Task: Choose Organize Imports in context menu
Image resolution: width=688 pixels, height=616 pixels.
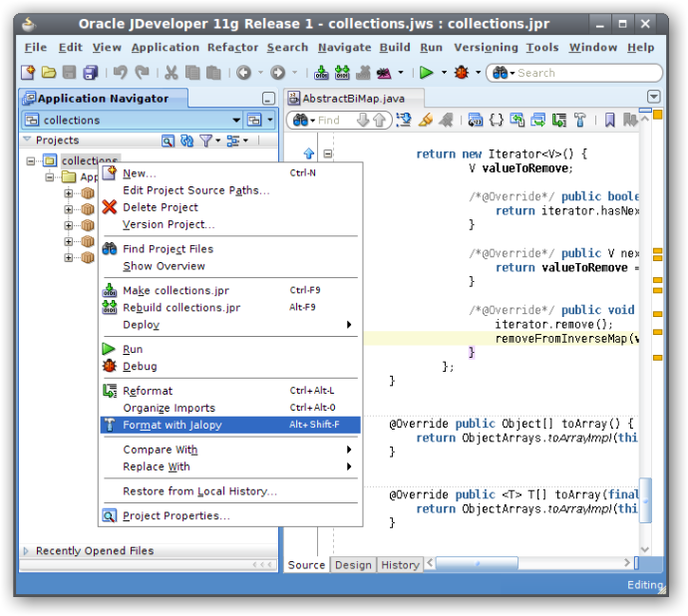Action: 230,408
